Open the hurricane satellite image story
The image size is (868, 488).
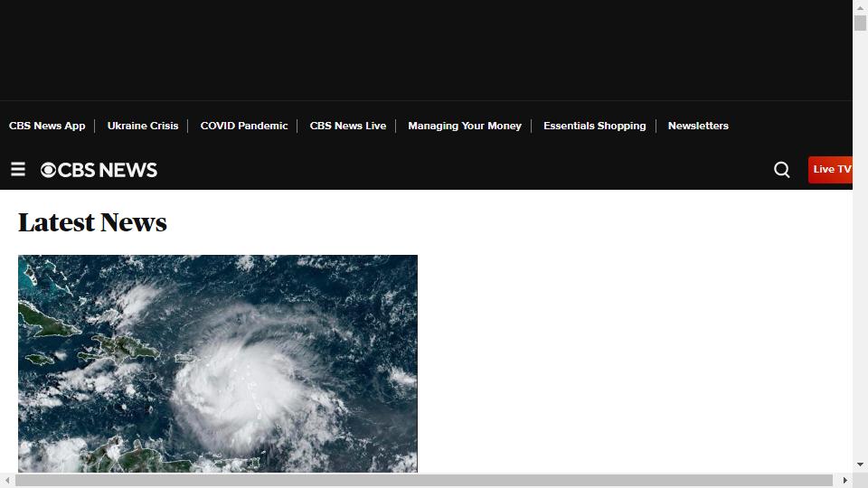(218, 363)
